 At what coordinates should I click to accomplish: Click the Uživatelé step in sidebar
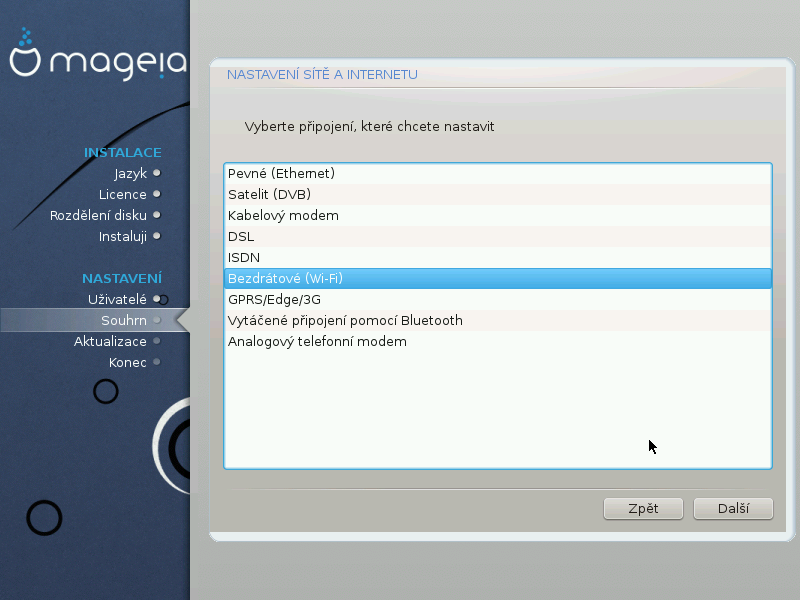tap(117, 299)
